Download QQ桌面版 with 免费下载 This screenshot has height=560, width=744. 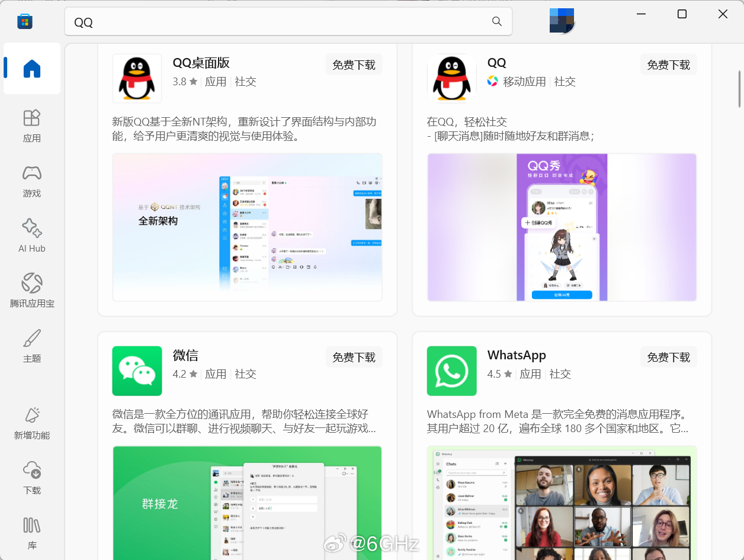pyautogui.click(x=354, y=65)
